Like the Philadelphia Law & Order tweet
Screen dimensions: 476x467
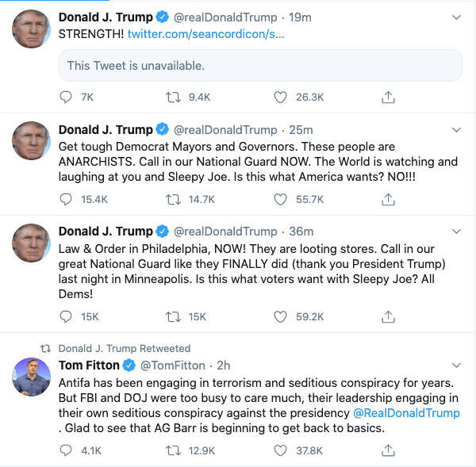[279, 316]
